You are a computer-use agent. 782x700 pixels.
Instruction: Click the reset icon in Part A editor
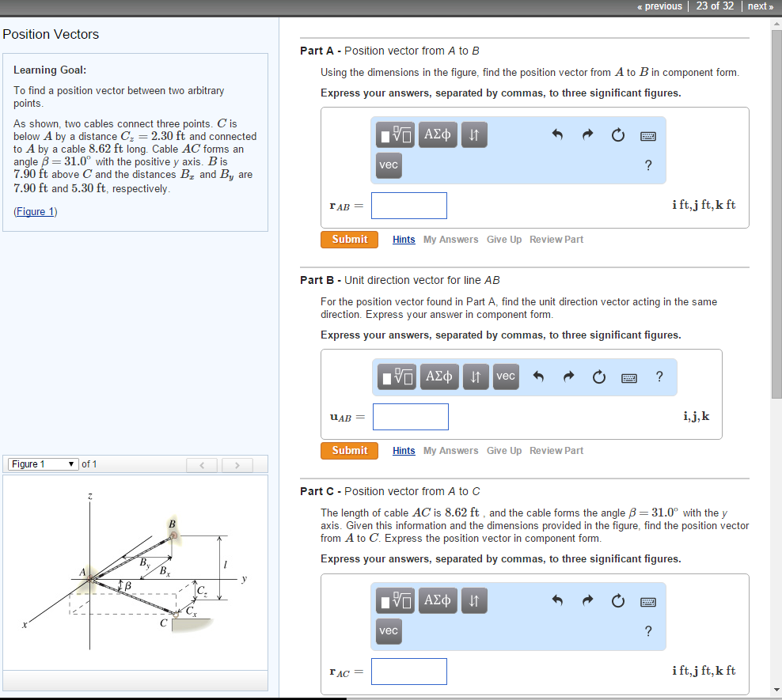click(x=617, y=134)
